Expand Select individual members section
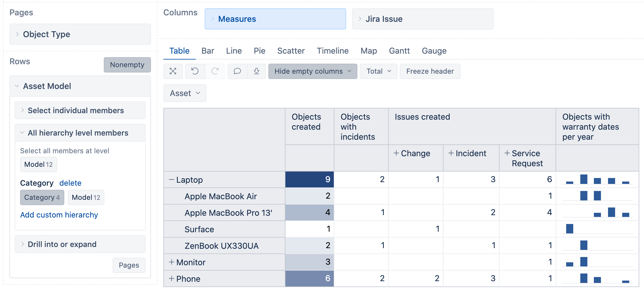Image resolution: width=644 pixels, height=290 pixels. [x=80, y=111]
